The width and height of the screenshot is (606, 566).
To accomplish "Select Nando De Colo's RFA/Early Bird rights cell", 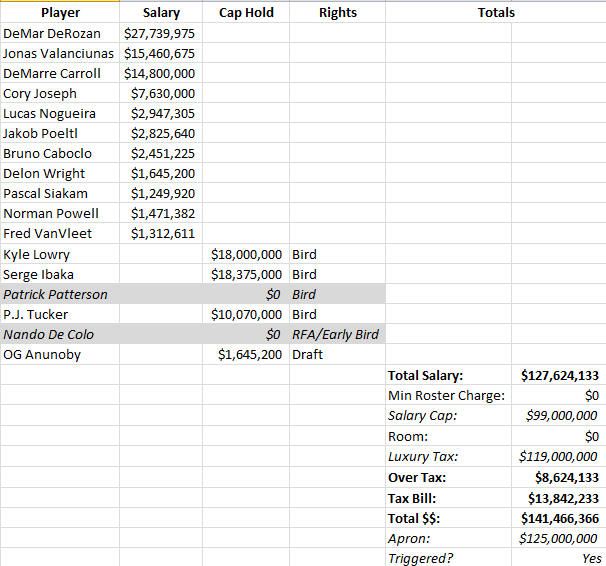I will (x=335, y=334).
